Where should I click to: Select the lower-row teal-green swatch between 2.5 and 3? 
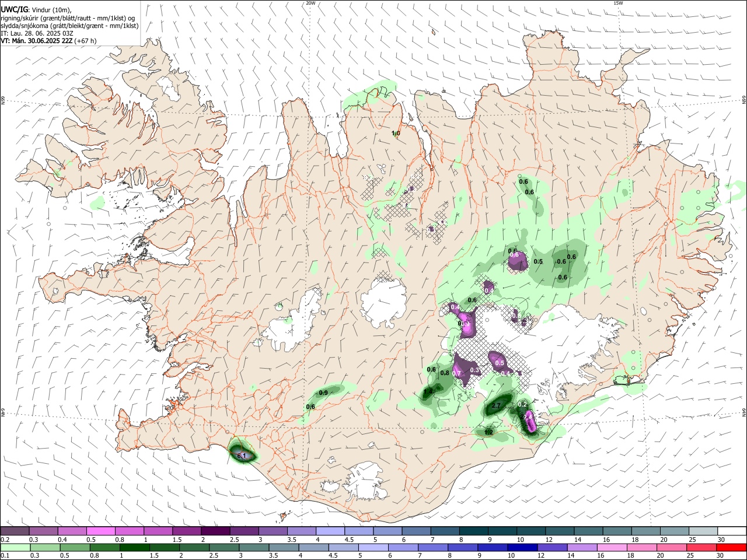[x=225, y=547]
